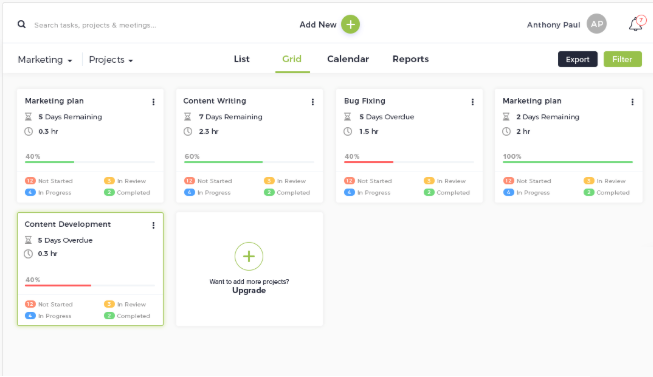This screenshot has width=653, height=377.
Task: Click the green Filter button
Action: point(623,59)
